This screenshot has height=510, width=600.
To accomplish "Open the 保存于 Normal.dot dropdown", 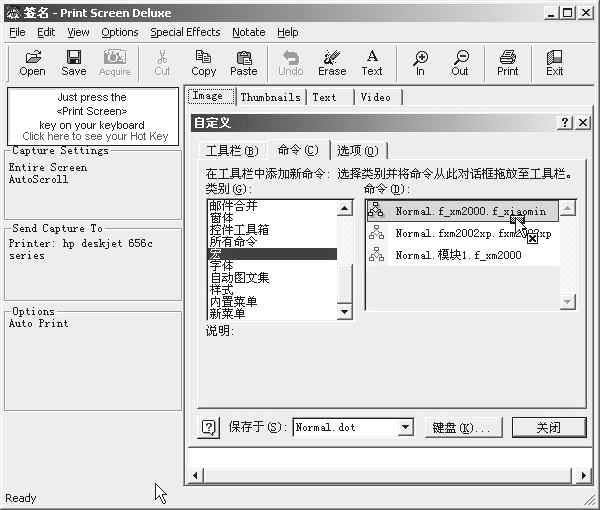I will pos(405,427).
